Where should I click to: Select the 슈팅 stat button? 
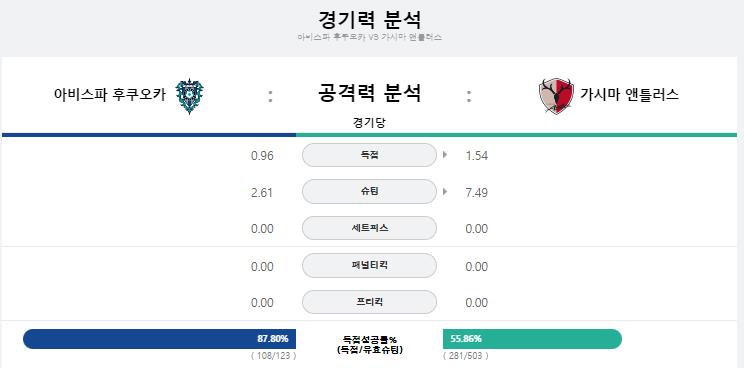pos(369,192)
